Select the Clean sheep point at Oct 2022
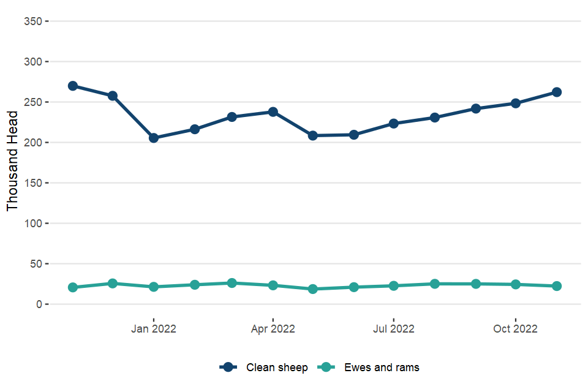The width and height of the screenshot is (588, 392). tap(516, 104)
